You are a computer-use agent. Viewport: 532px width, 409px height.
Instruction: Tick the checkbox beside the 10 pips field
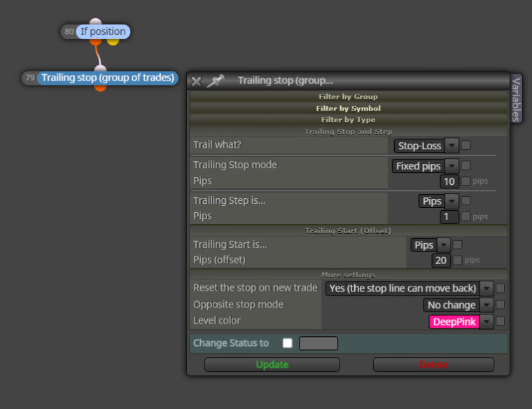[465, 181]
